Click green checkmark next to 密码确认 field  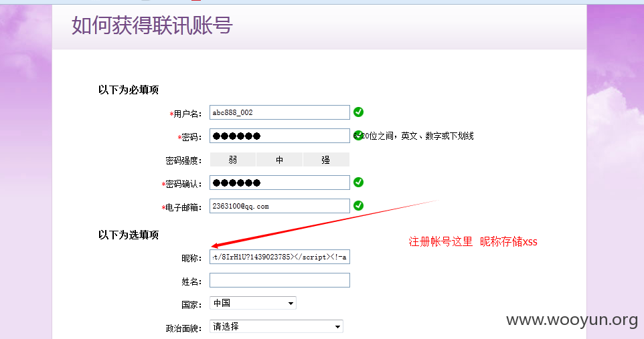pos(359,182)
